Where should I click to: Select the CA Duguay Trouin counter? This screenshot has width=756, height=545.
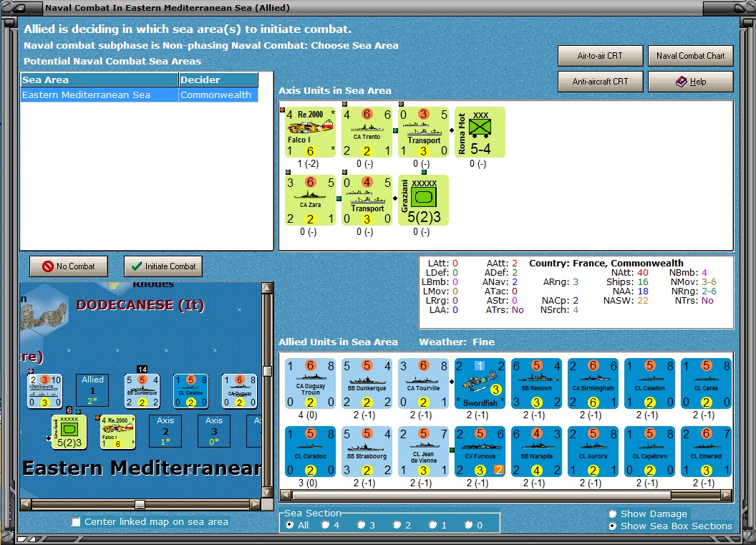(310, 383)
